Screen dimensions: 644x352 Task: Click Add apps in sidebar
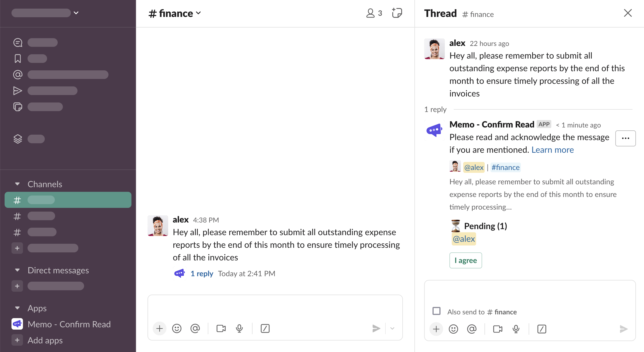(45, 340)
